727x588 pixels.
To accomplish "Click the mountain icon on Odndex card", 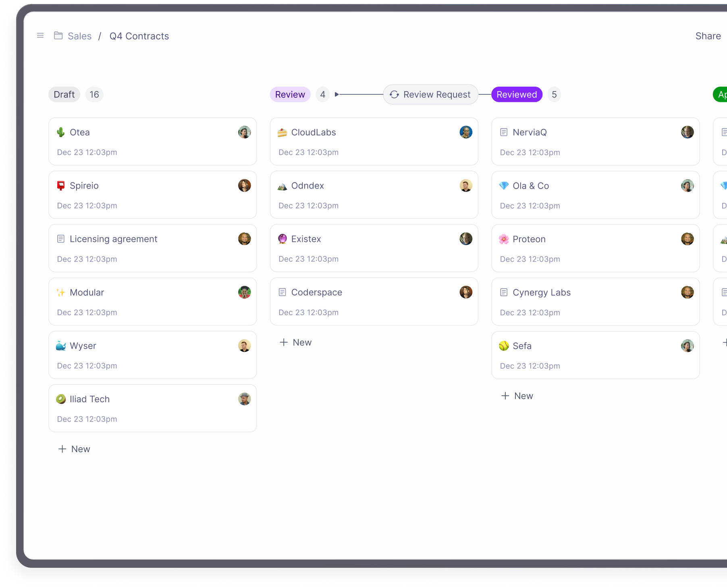I will (x=282, y=186).
